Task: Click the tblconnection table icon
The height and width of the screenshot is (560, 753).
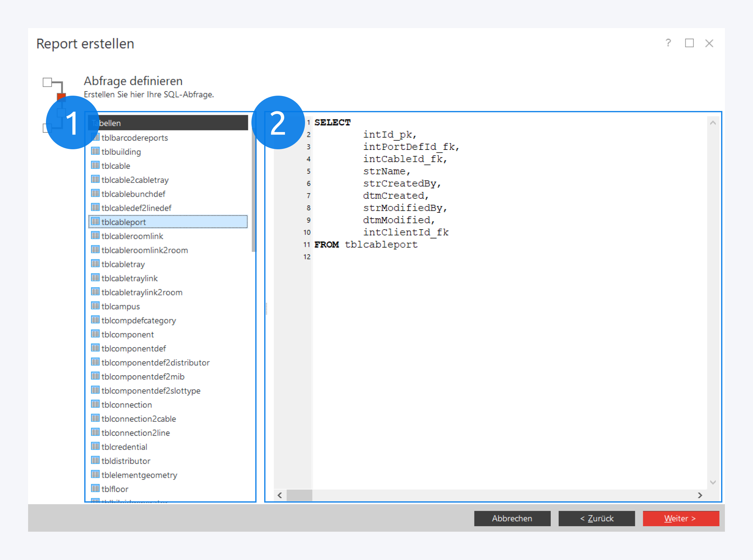Action: (x=95, y=404)
